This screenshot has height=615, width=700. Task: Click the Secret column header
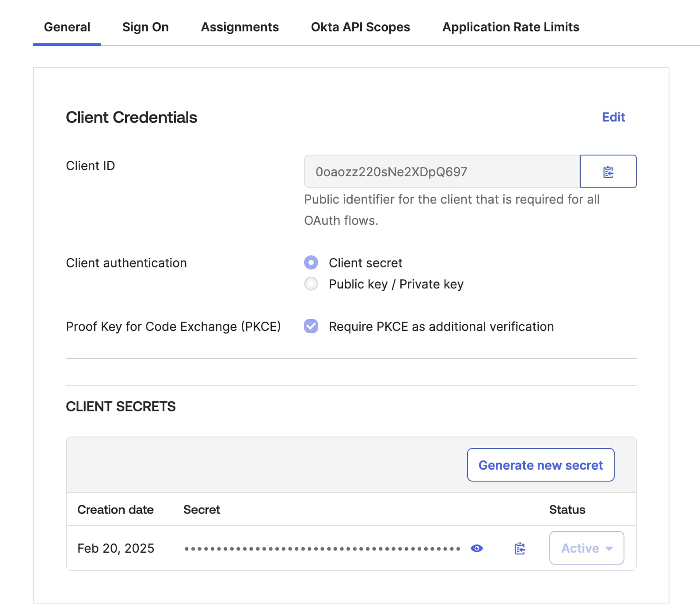point(202,509)
